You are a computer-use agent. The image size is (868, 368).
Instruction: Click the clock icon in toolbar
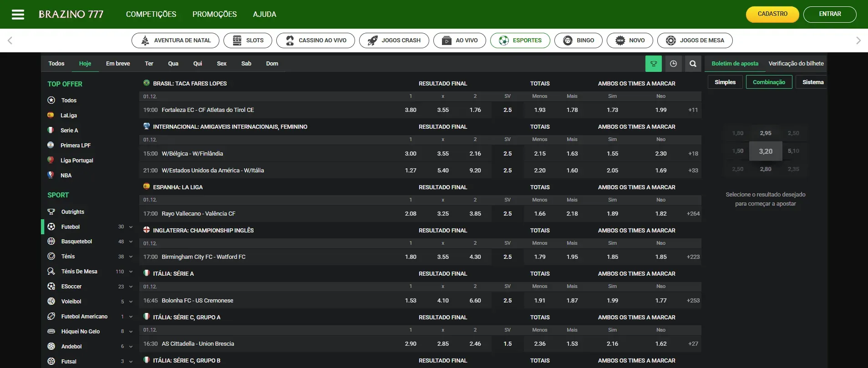pyautogui.click(x=673, y=64)
